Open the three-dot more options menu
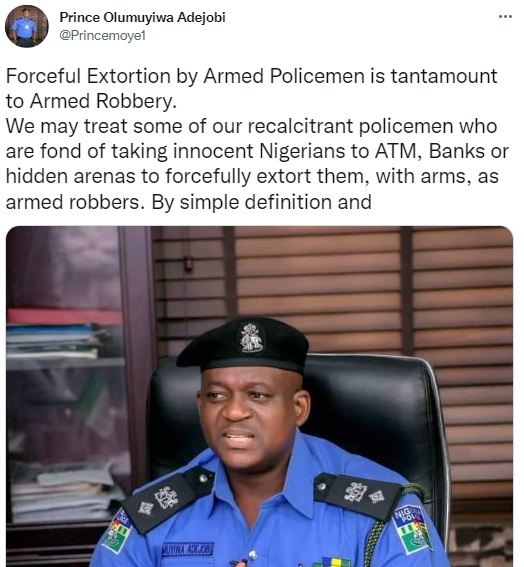This screenshot has width=524, height=567. point(505,17)
